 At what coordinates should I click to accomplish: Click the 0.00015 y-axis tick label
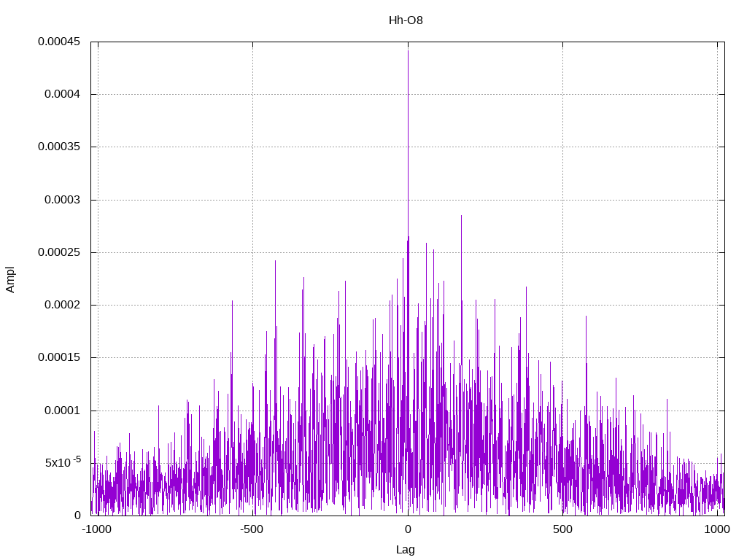59,357
